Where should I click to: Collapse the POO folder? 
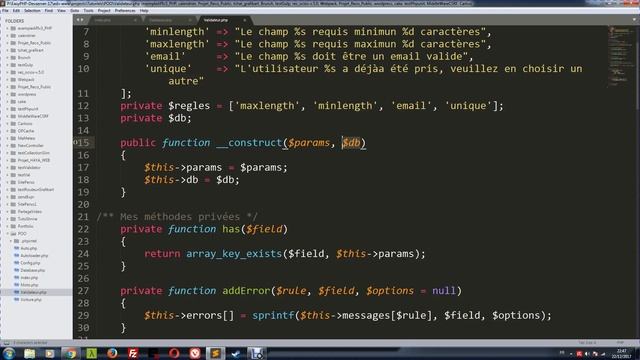pyautogui.click(x=7, y=233)
